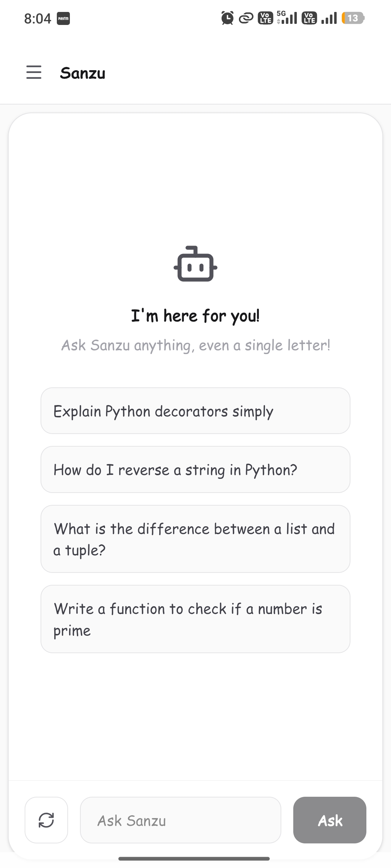
Task: Tap the Paytm notification icon
Action: tap(63, 18)
